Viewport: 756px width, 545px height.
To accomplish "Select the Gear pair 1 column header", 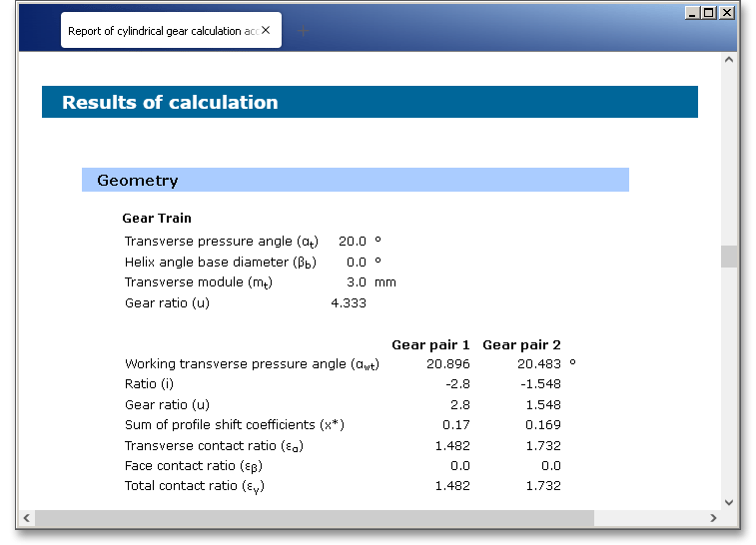I will coord(430,345).
